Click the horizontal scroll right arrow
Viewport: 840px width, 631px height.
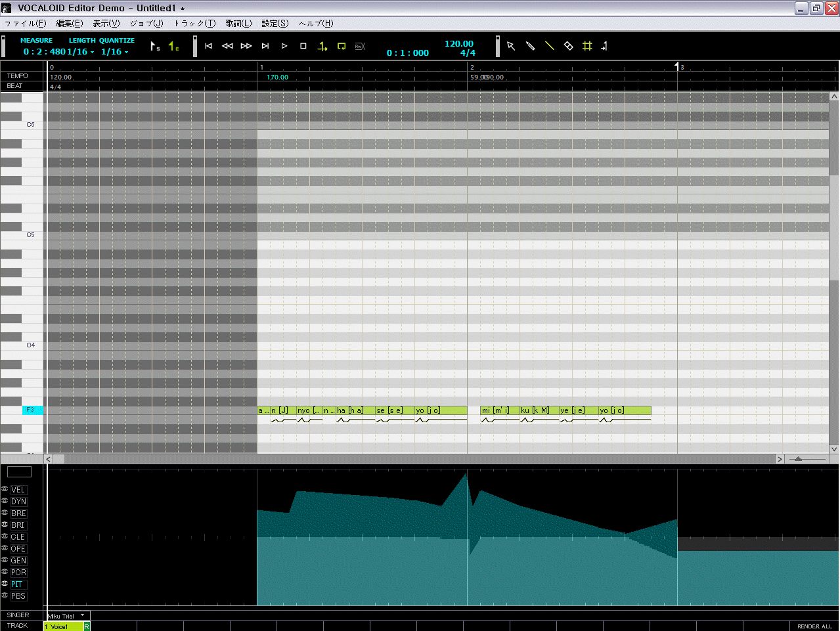tap(780, 459)
